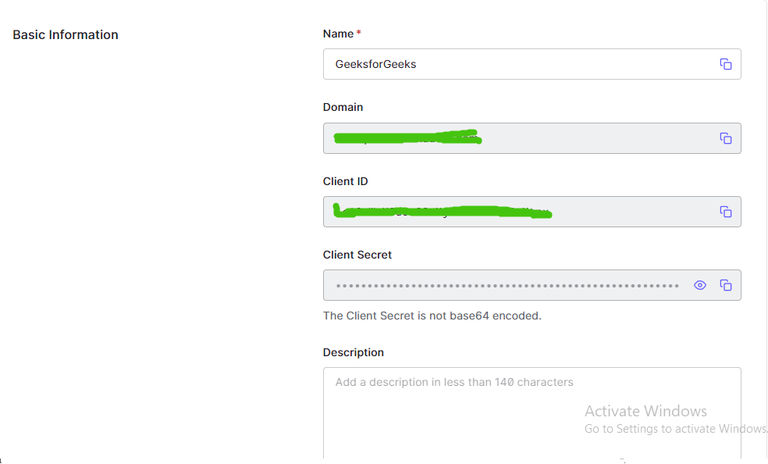This screenshot has height=464, width=768.
Task: Copy the Name field value
Action: 726,64
